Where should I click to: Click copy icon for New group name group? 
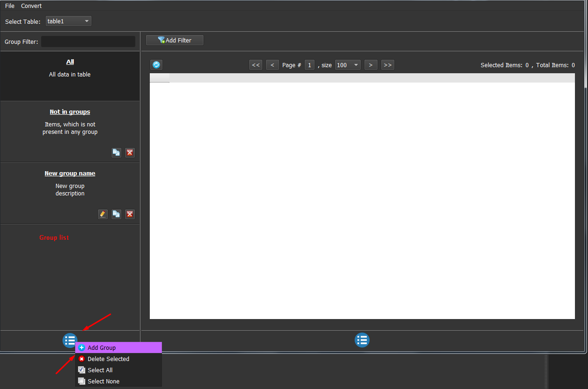point(116,214)
